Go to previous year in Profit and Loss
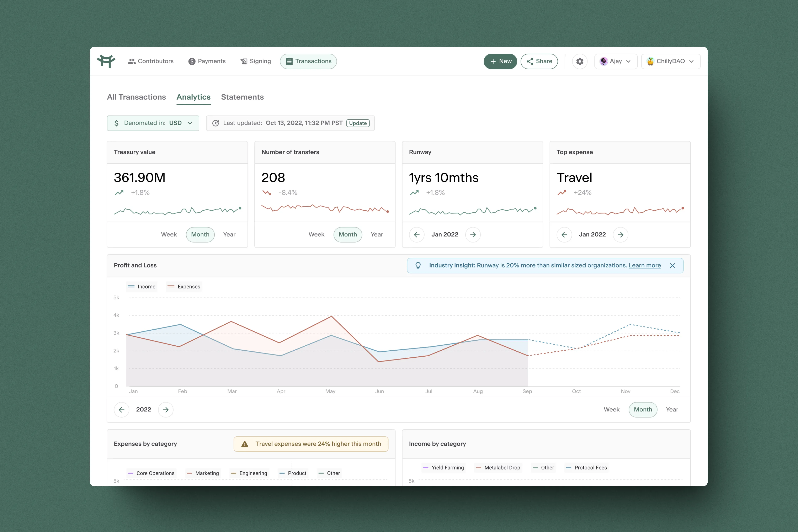Screen dimensions: 798x532 (121, 410)
